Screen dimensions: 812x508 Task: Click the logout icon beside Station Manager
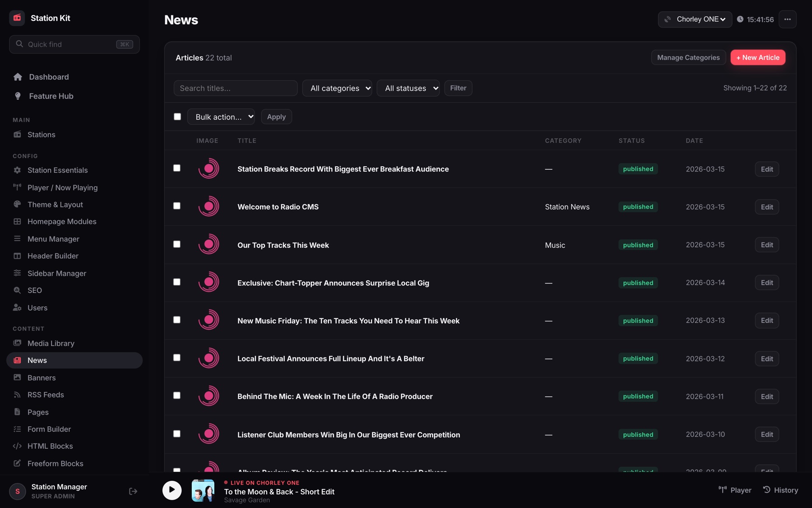click(133, 491)
